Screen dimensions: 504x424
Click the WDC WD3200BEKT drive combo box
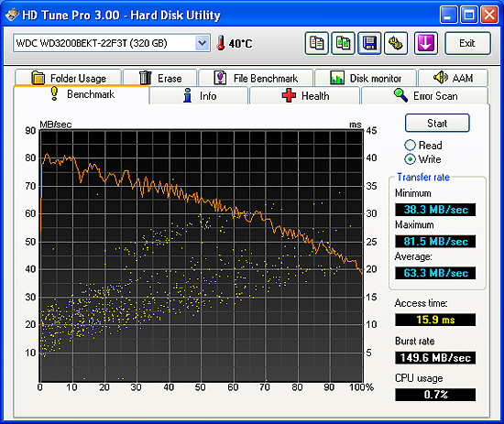112,43
